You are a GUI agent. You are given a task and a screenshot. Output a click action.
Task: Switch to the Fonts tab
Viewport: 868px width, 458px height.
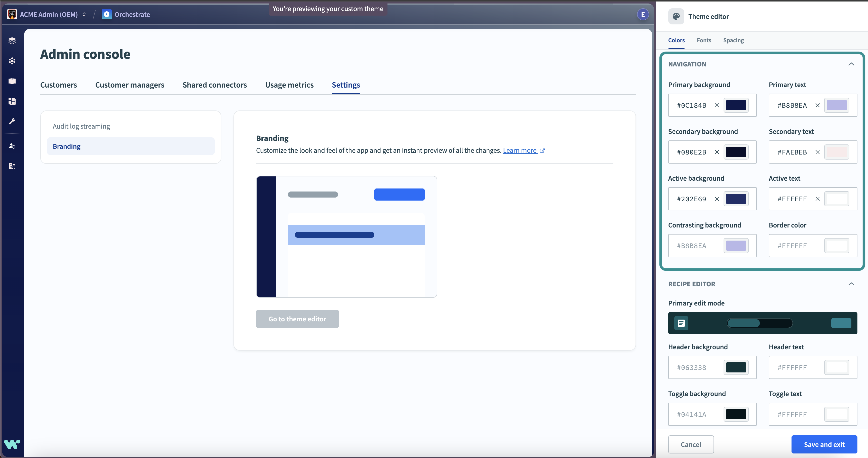(704, 40)
